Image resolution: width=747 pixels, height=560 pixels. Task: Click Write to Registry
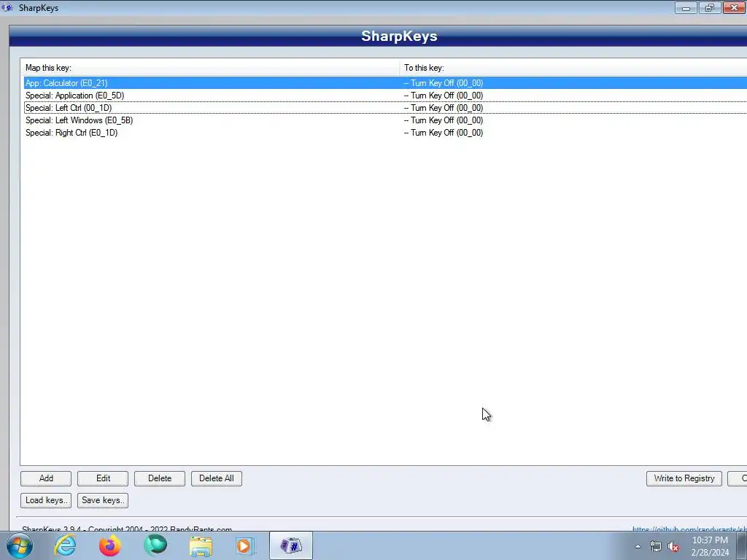coord(684,478)
